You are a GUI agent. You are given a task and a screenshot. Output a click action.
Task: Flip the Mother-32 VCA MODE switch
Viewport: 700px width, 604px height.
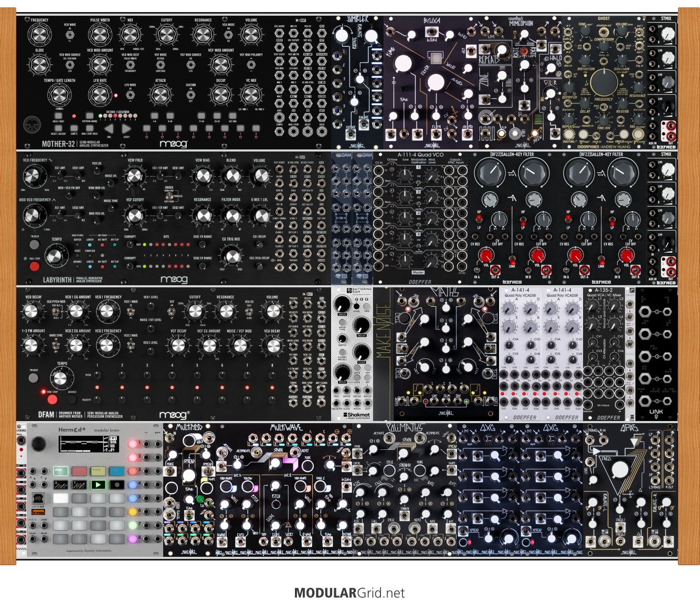[228, 35]
